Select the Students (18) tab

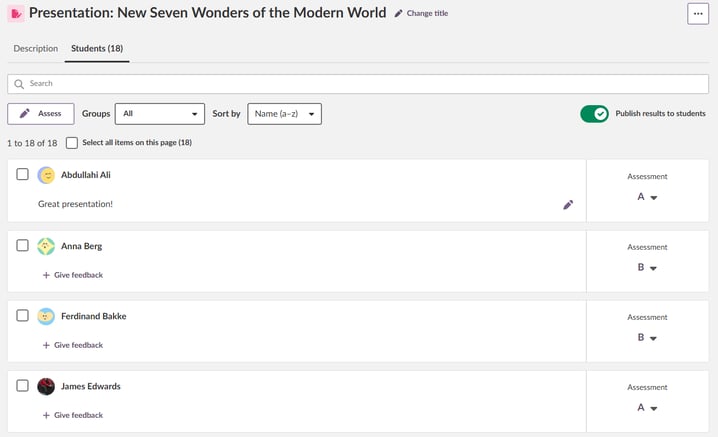coord(97,48)
